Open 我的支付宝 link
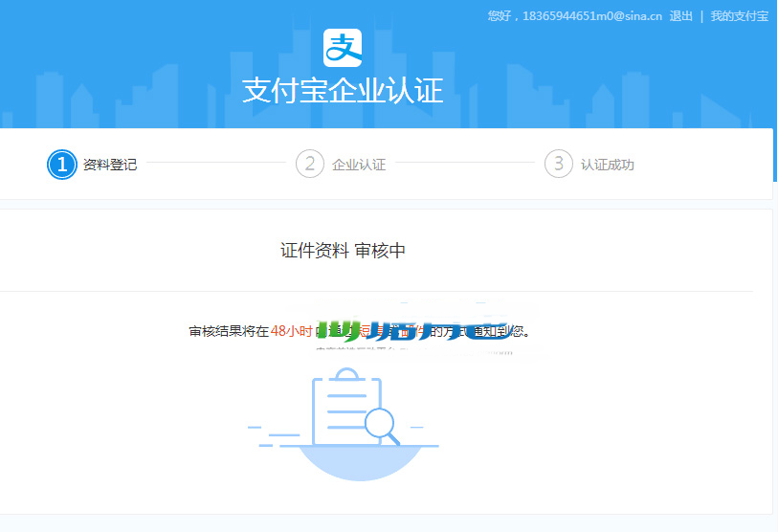This screenshot has width=778, height=532. 740,16
